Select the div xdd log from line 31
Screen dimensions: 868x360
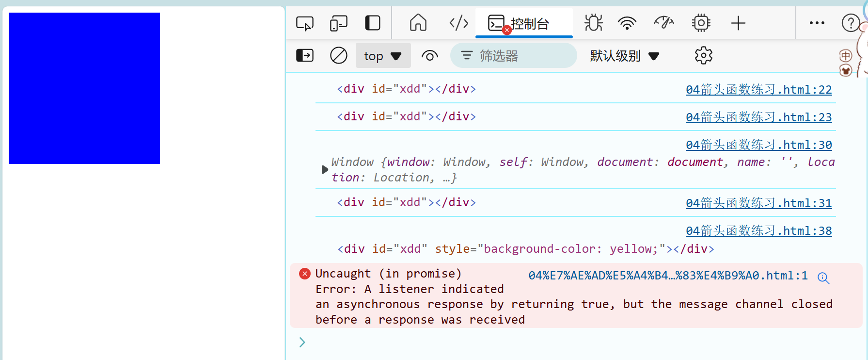(407, 202)
